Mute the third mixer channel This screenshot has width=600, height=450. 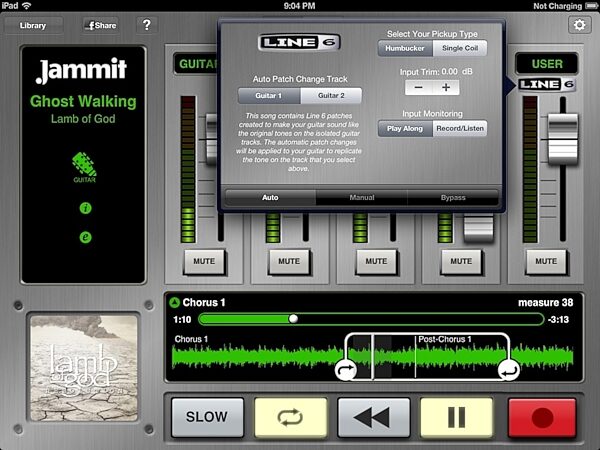376,261
